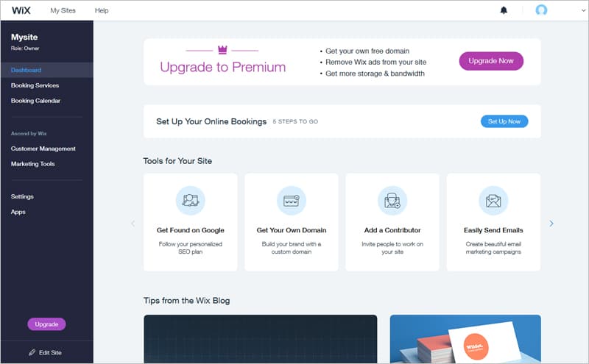Click 'Build your brand with a custom domain'

coord(292,248)
